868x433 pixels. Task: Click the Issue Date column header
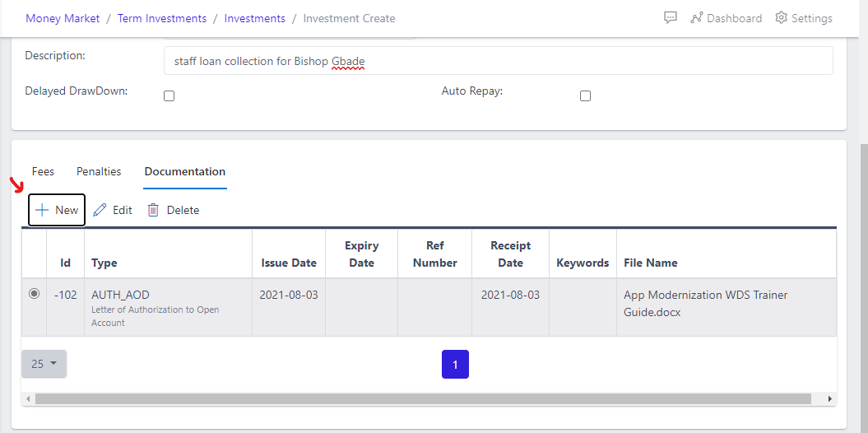tap(289, 263)
